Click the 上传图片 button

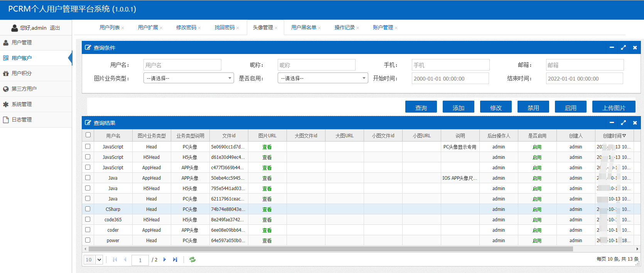(614, 108)
